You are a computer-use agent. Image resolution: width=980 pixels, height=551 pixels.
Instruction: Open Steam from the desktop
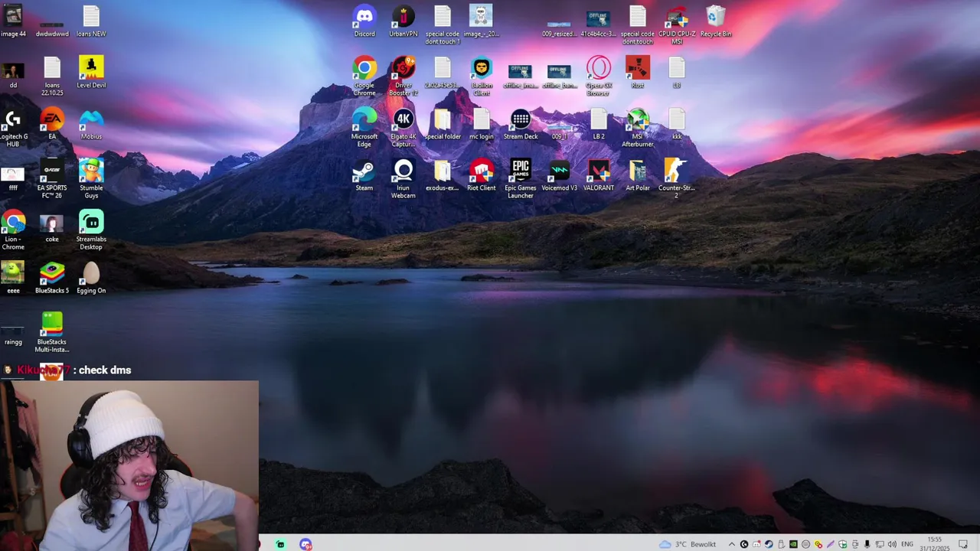pos(364,174)
